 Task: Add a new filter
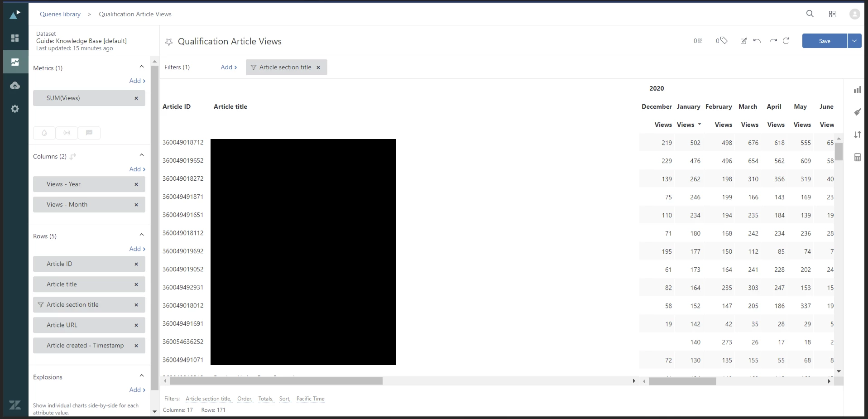coord(229,67)
